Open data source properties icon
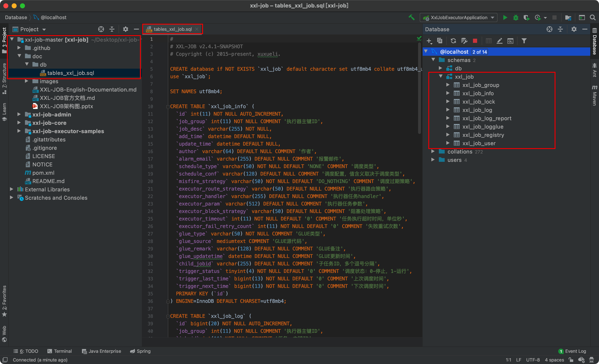Screen dimensions: 599x364 (464, 41)
